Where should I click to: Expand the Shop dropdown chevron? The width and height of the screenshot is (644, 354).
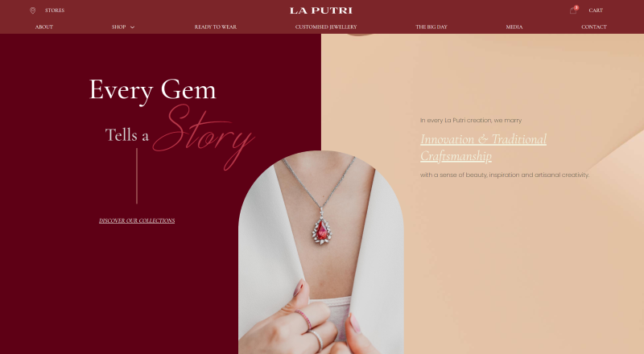pos(132,27)
